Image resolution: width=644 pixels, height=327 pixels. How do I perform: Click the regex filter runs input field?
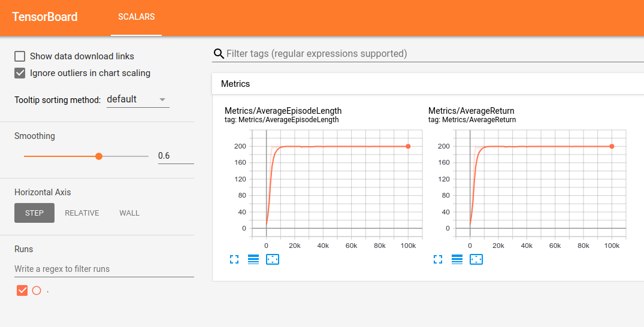[104, 269]
